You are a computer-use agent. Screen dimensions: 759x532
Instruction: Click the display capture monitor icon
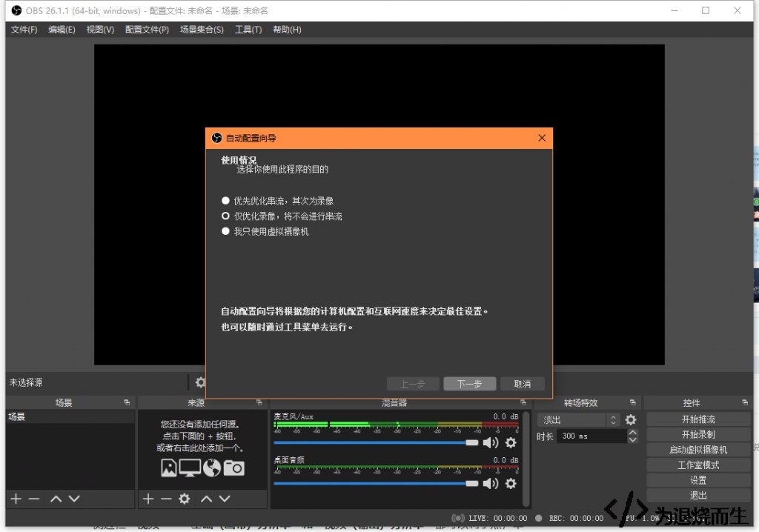tap(190, 468)
